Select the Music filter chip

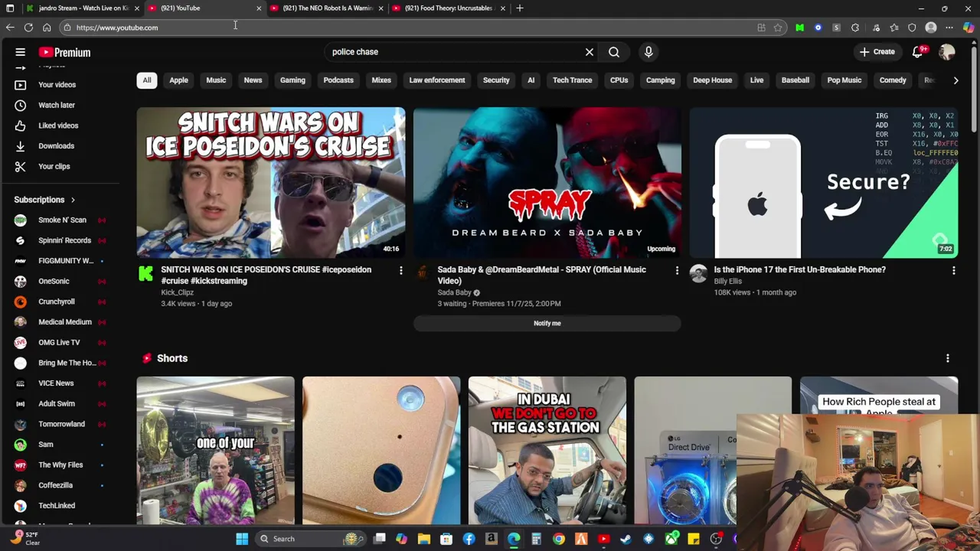pos(216,80)
